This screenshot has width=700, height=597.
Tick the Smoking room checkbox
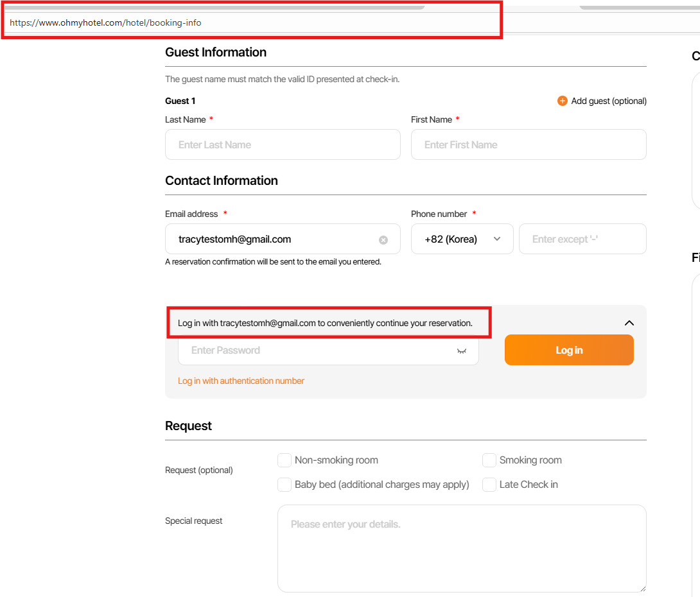click(x=489, y=460)
